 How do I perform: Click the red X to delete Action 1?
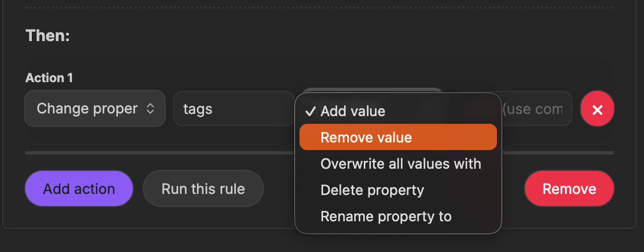point(597,109)
